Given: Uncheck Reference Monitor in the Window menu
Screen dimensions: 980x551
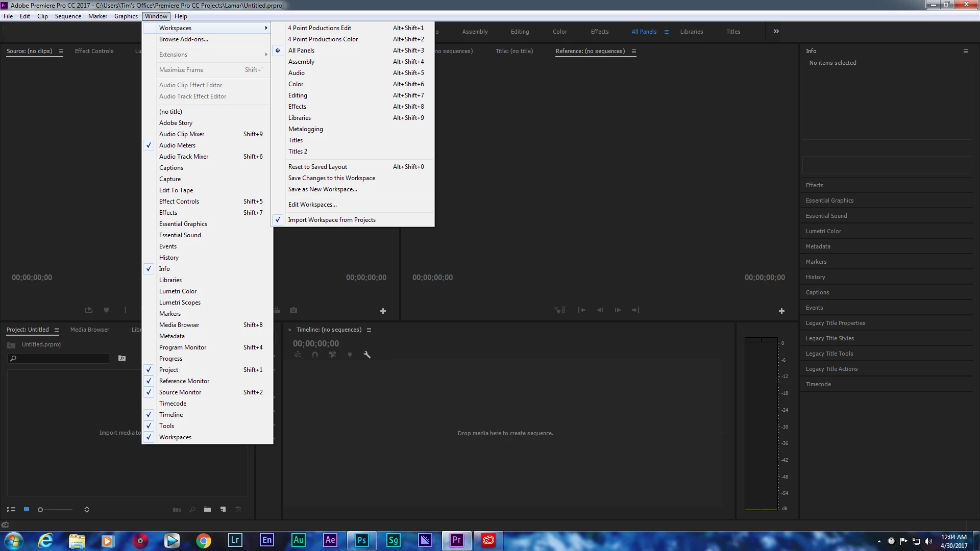Looking at the screenshot, I should tap(184, 381).
